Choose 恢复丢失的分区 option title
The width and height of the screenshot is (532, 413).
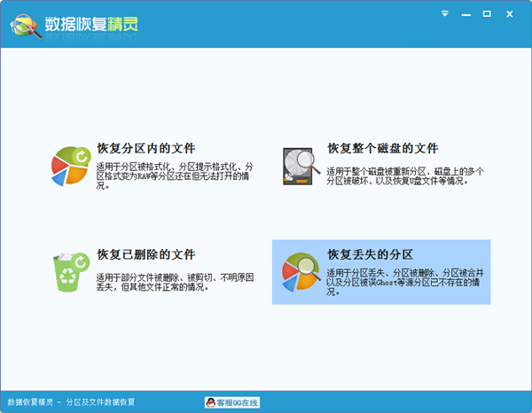click(x=371, y=254)
